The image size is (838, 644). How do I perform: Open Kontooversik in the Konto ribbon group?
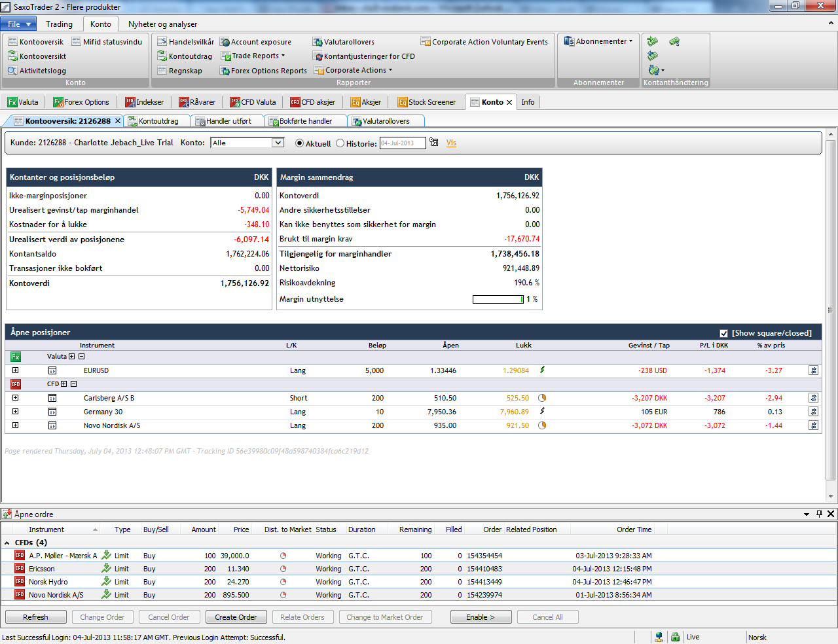[36, 42]
